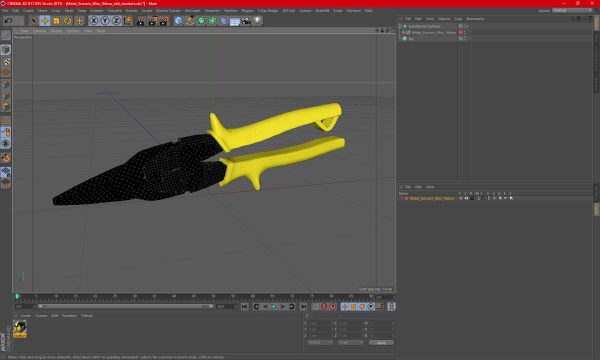Open the deformer objects icon
The width and height of the screenshot is (600, 360).
[223, 21]
